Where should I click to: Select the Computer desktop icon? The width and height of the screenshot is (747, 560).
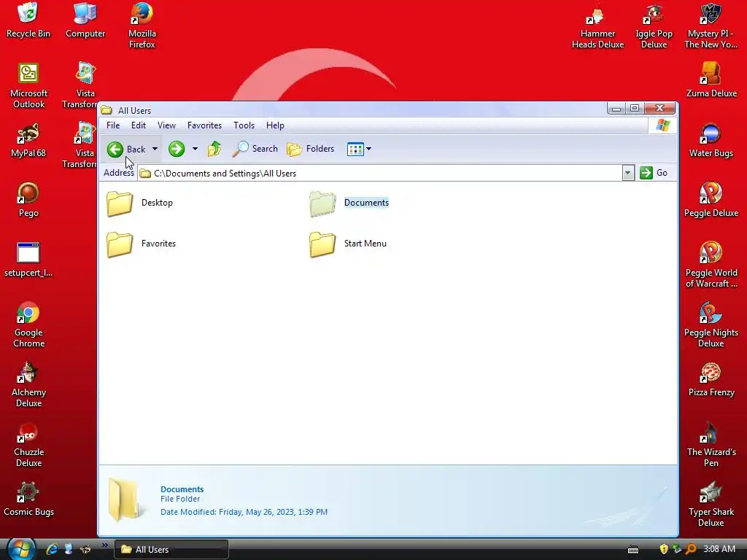(85, 20)
